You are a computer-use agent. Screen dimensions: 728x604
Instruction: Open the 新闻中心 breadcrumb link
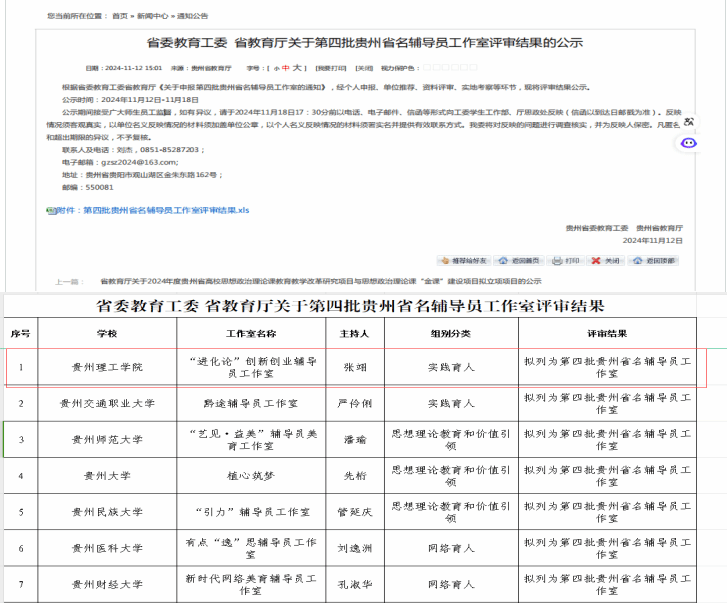151,17
